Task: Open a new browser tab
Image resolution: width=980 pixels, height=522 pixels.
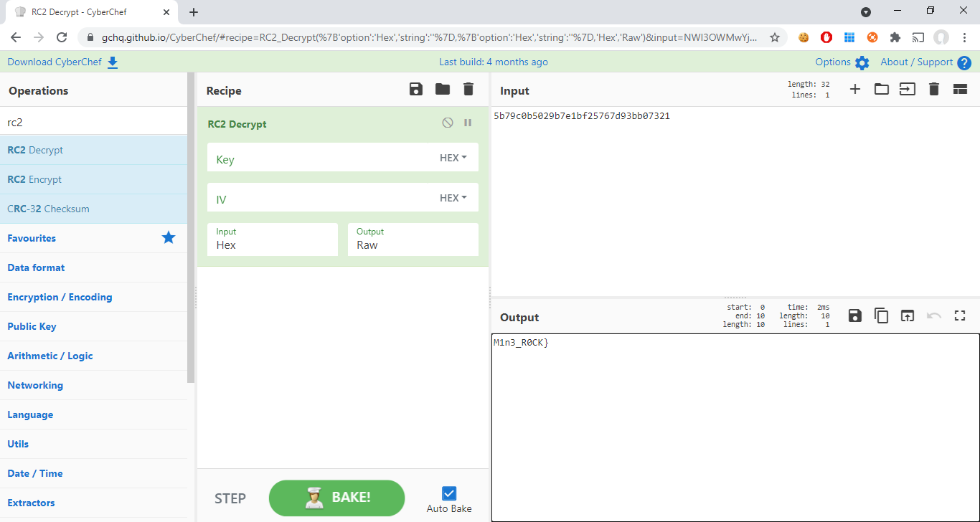Action: click(194, 11)
